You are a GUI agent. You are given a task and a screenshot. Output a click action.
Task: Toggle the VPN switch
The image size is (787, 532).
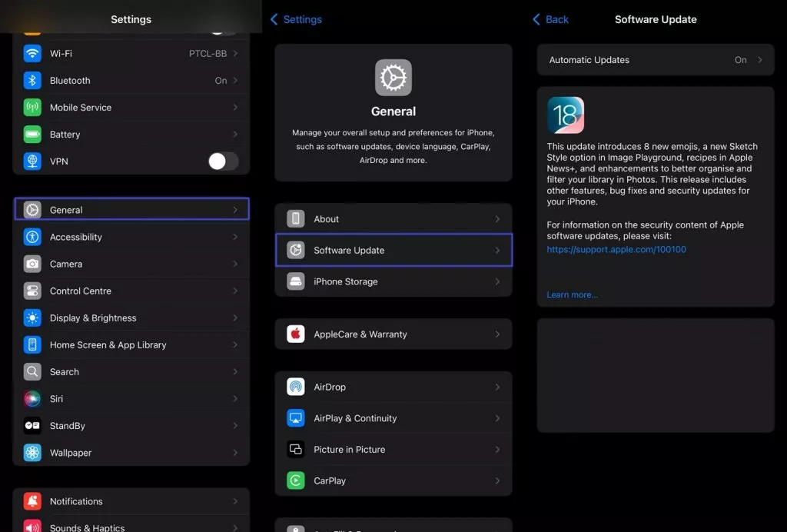(223, 161)
